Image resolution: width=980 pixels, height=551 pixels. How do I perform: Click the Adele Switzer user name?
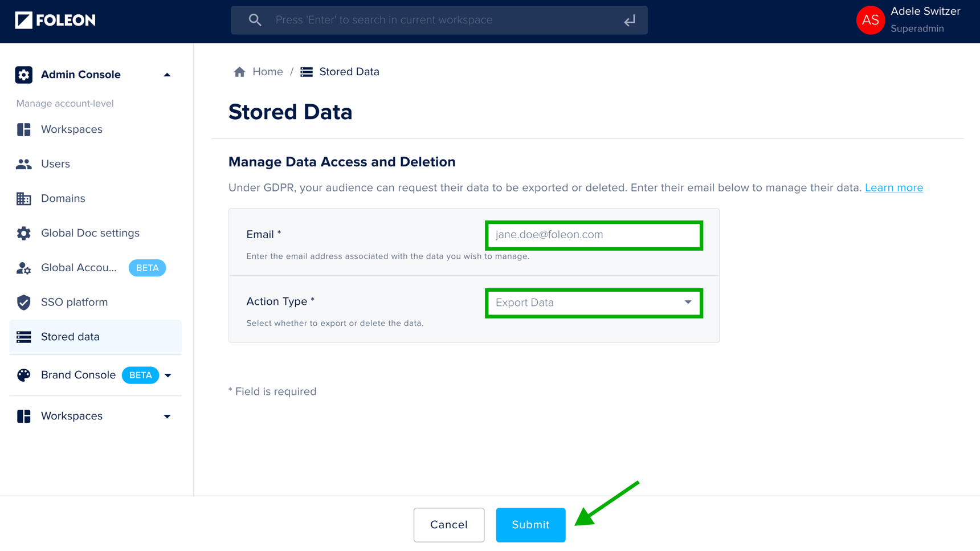(x=925, y=11)
